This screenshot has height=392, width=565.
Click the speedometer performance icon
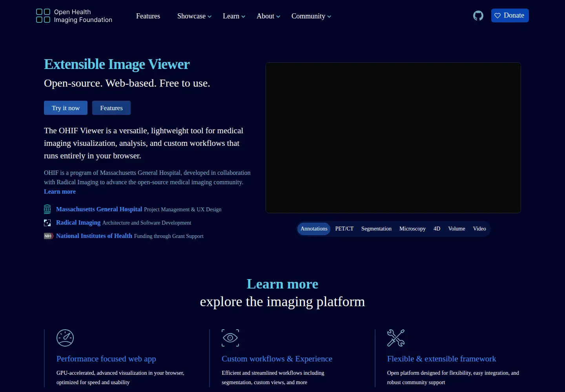point(65,338)
